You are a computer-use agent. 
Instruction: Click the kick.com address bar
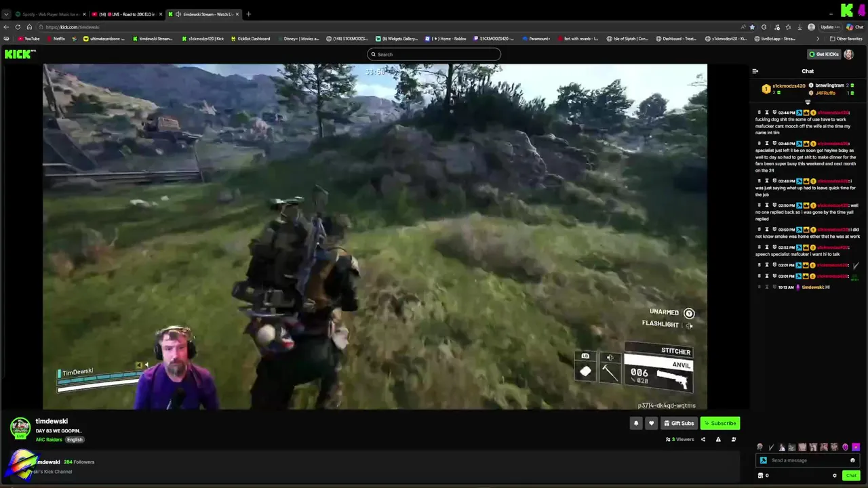[387, 27]
